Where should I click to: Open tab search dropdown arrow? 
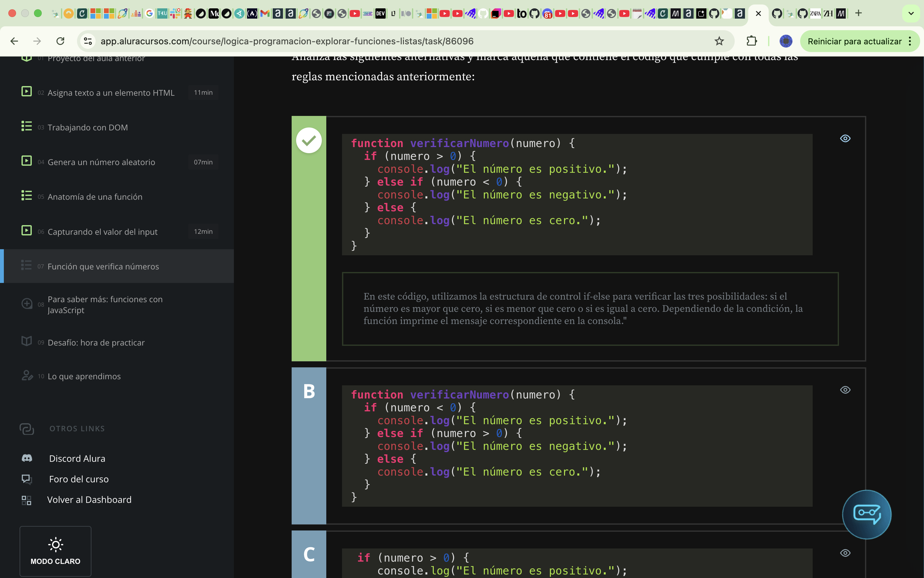point(911,13)
